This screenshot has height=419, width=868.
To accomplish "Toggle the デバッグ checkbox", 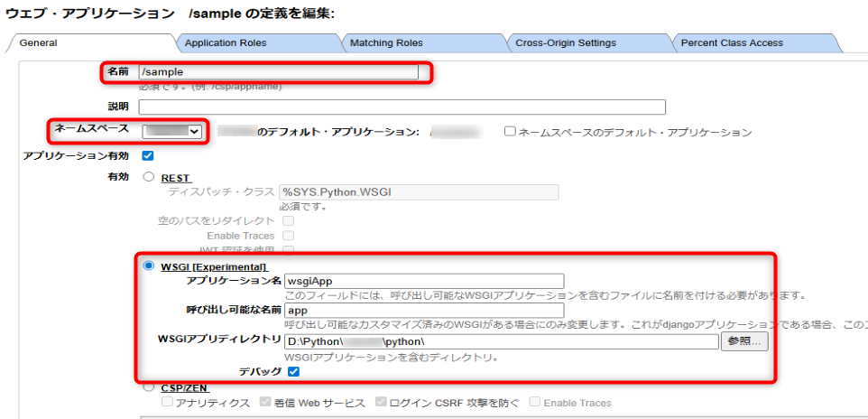I will pos(294,371).
